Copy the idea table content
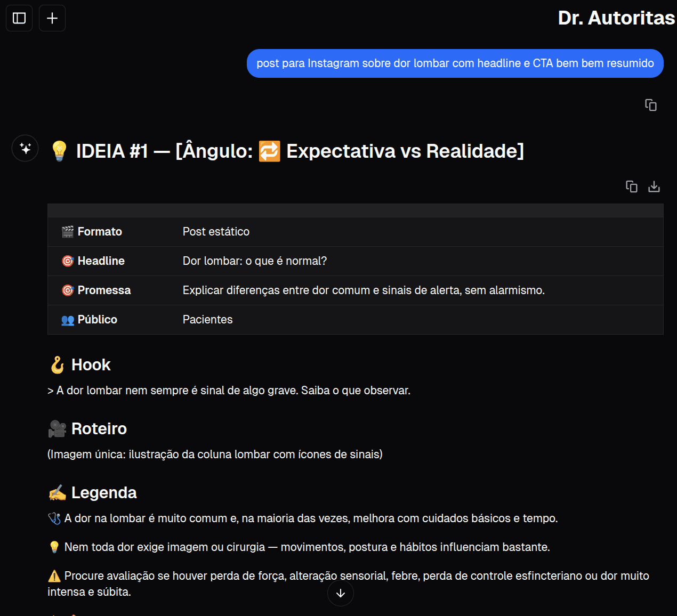Image resolution: width=677 pixels, height=616 pixels. 631,187
